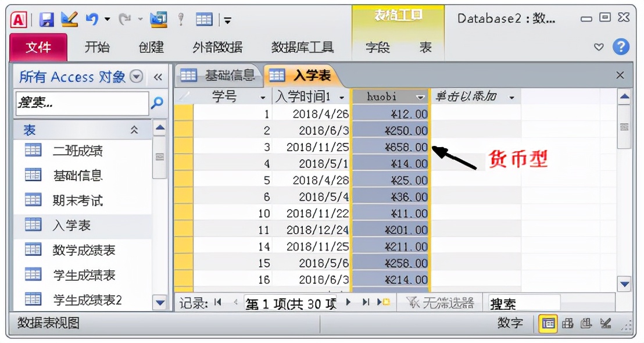Switch to Design View via status bar icon
644x343 pixels.
(x=604, y=324)
